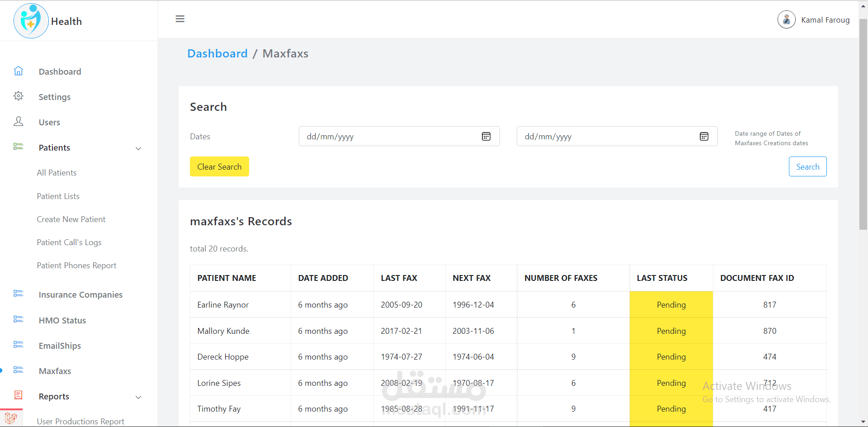Click the Dashboard home icon
Screen dimensions: 868x427
click(19, 71)
